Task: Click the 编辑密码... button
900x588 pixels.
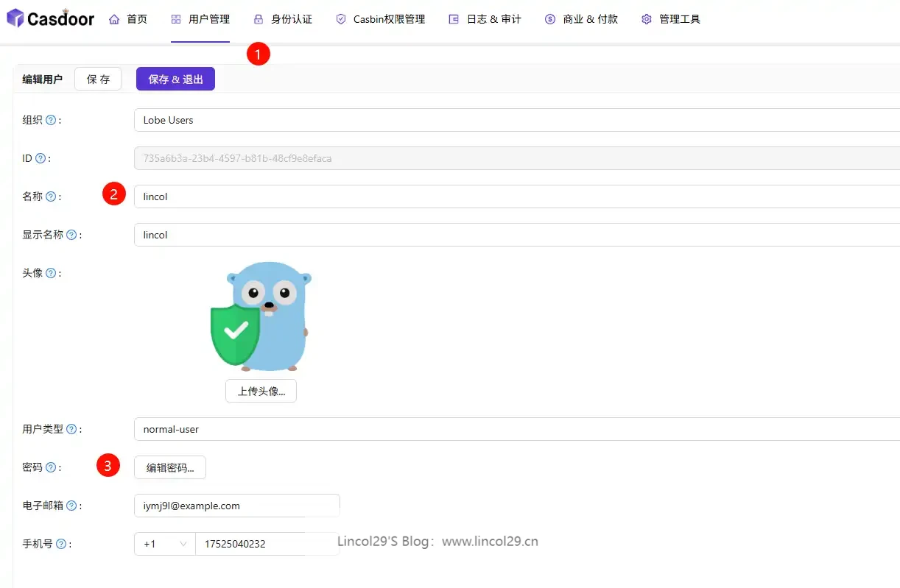Action: pyautogui.click(x=170, y=467)
